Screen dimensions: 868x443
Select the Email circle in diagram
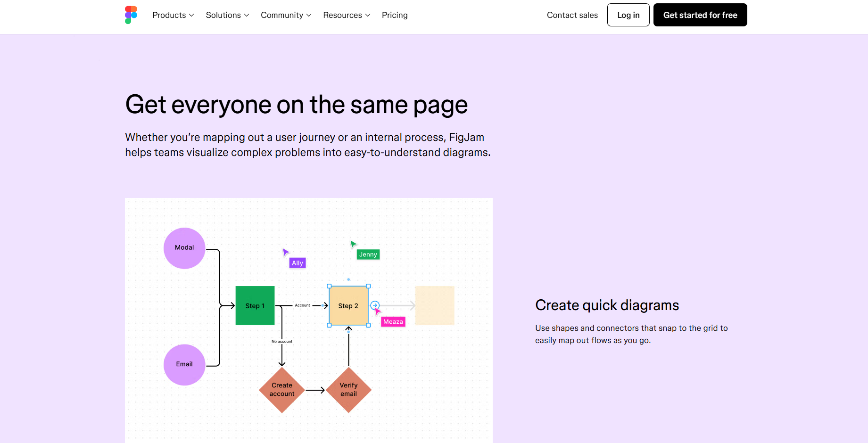[x=184, y=365]
